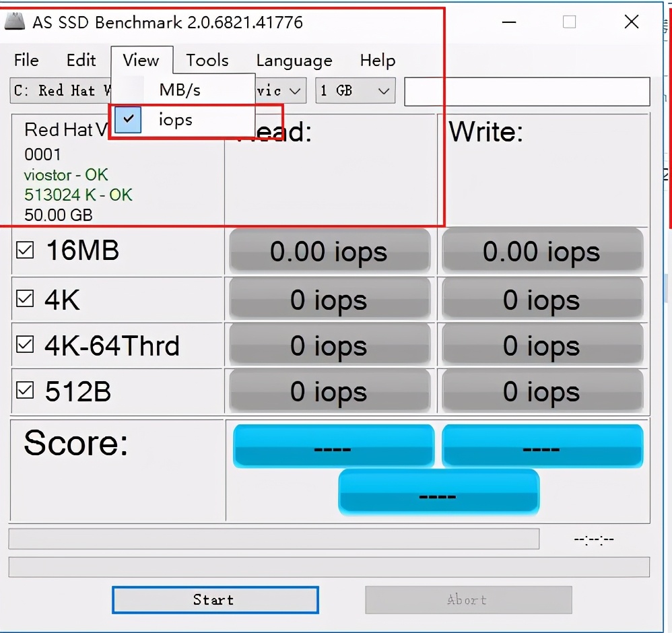Open the File menu
Viewport: 672px width, 633px height.
pyautogui.click(x=26, y=60)
